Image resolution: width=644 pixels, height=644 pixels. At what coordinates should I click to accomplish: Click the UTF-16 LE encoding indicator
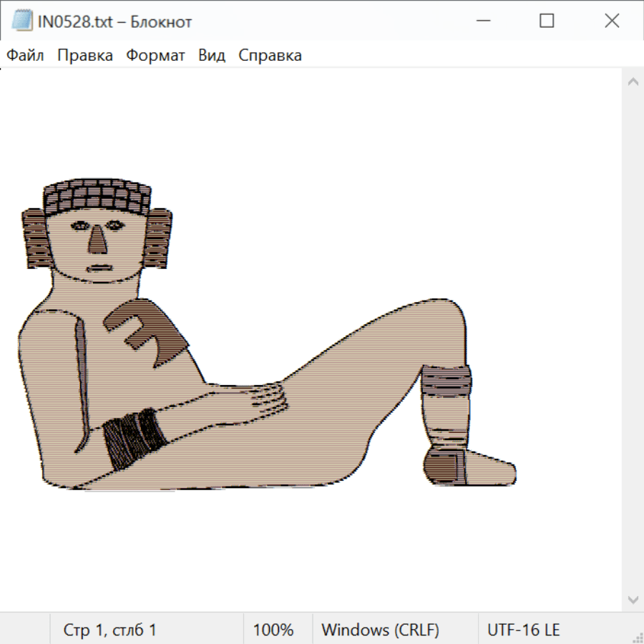coord(523,630)
